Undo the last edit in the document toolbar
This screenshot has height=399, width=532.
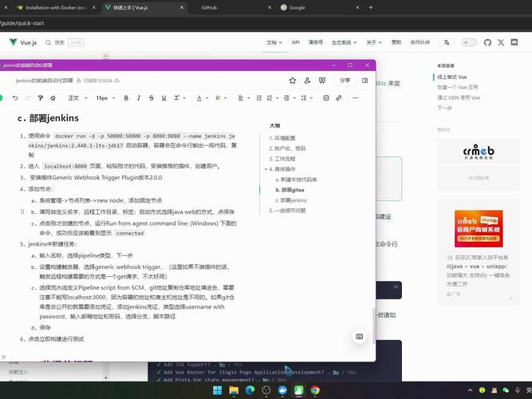point(15,98)
